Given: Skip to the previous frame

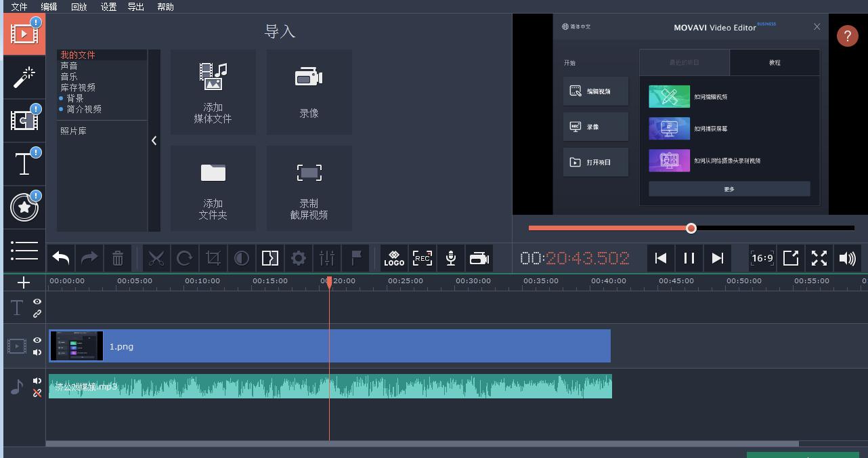Looking at the screenshot, I should [x=661, y=258].
